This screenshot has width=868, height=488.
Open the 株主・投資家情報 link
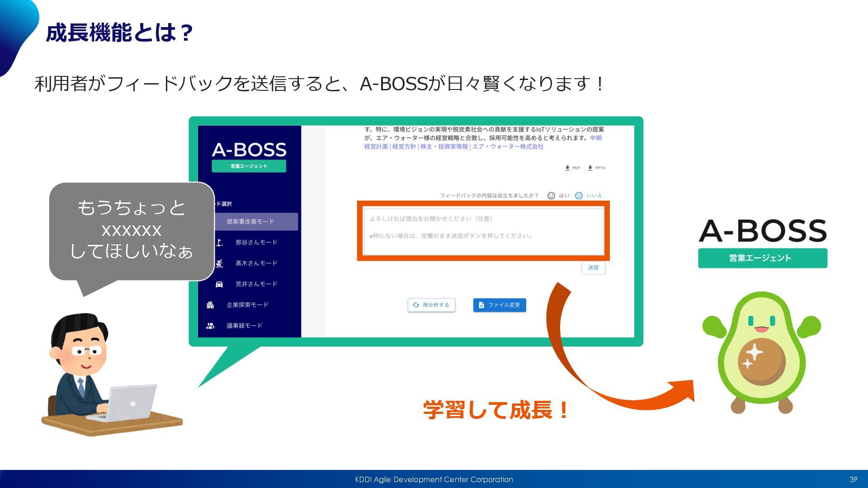[x=444, y=147]
